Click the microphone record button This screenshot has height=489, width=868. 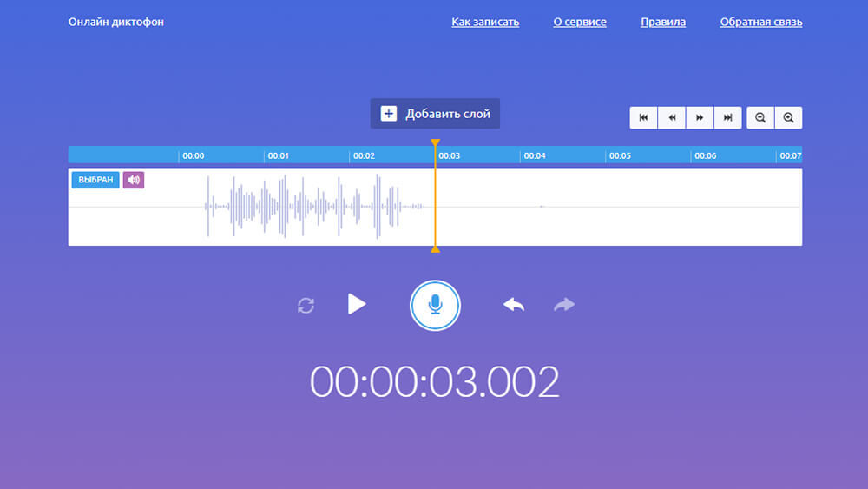click(435, 305)
